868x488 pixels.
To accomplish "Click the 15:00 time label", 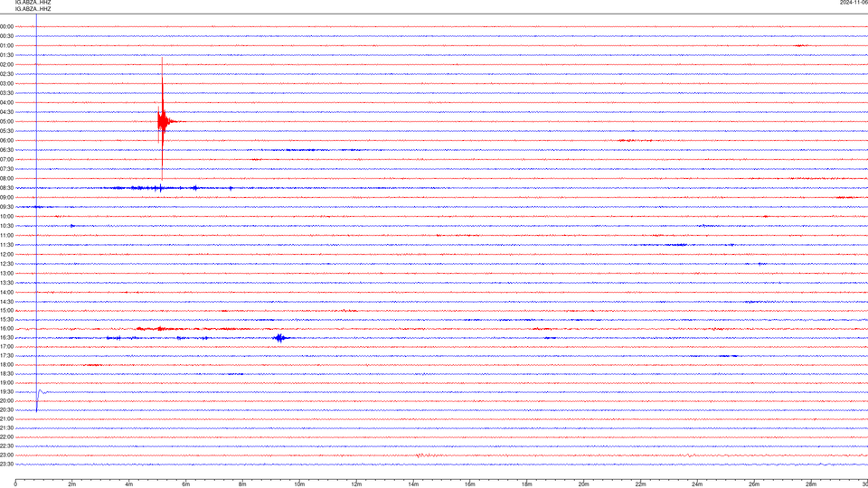I will pyautogui.click(x=6, y=311).
